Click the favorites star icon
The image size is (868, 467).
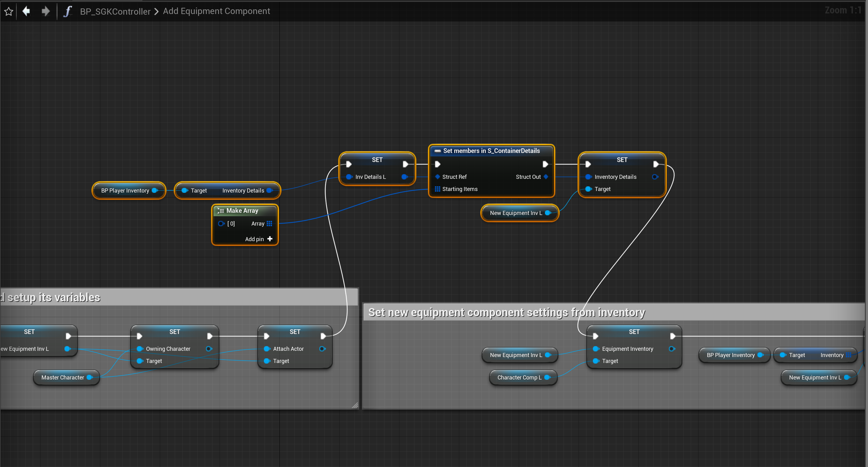9,12
